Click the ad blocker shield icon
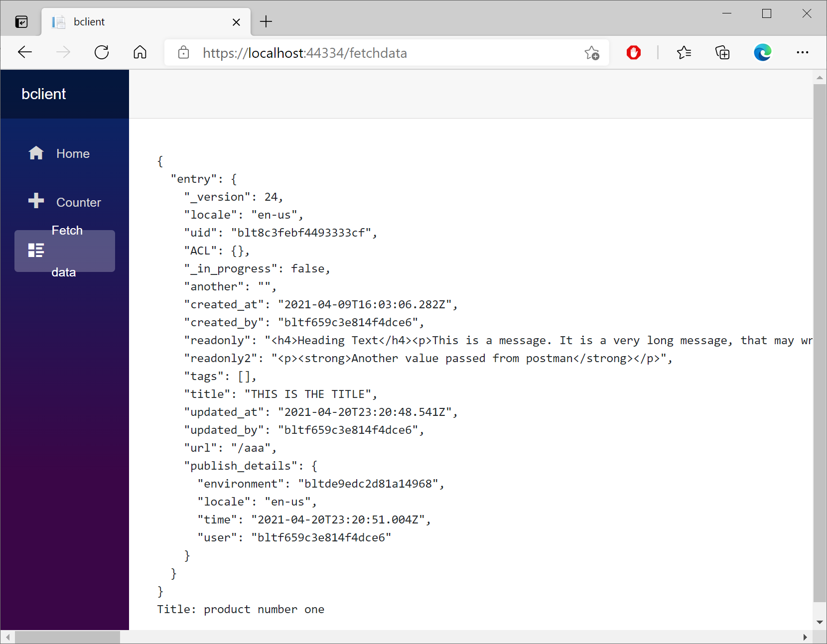Image resolution: width=827 pixels, height=644 pixels. 633,52
